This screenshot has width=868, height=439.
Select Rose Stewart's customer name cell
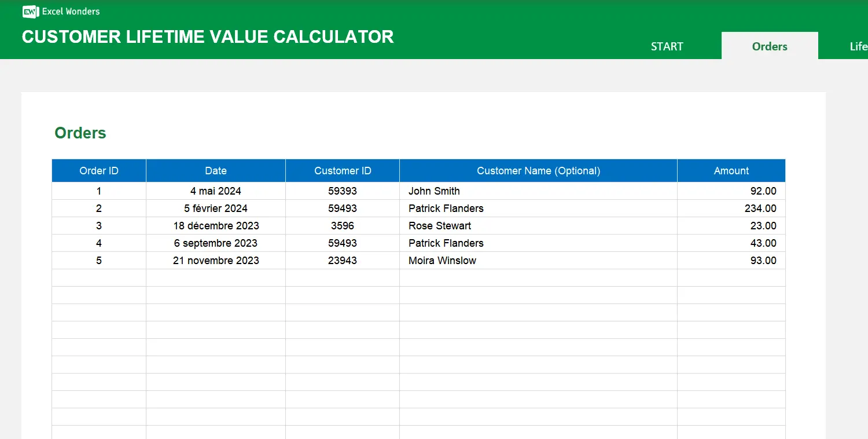tap(440, 225)
